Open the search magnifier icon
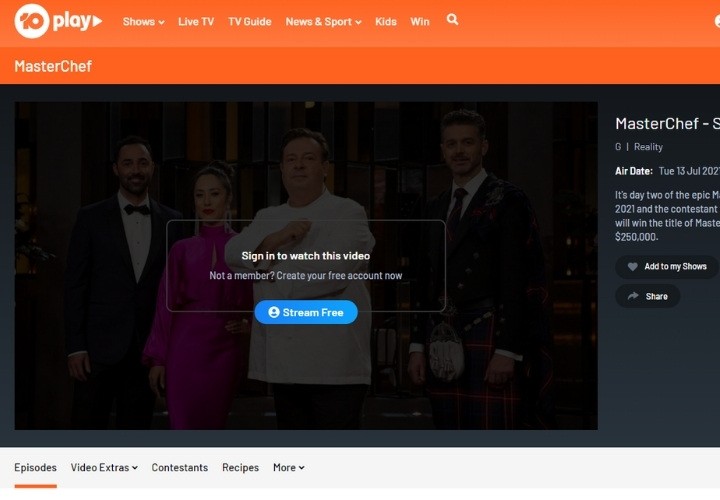This screenshot has height=500, width=720. 452,20
